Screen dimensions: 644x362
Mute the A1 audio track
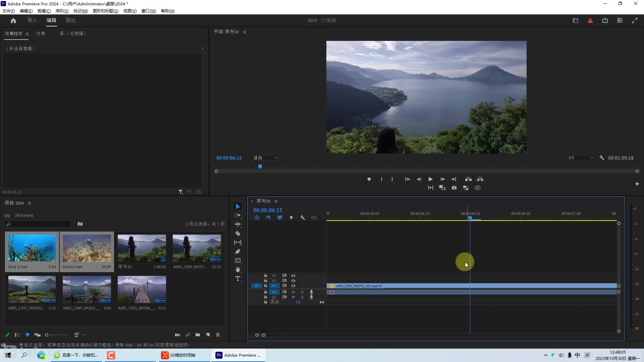tap(293, 292)
